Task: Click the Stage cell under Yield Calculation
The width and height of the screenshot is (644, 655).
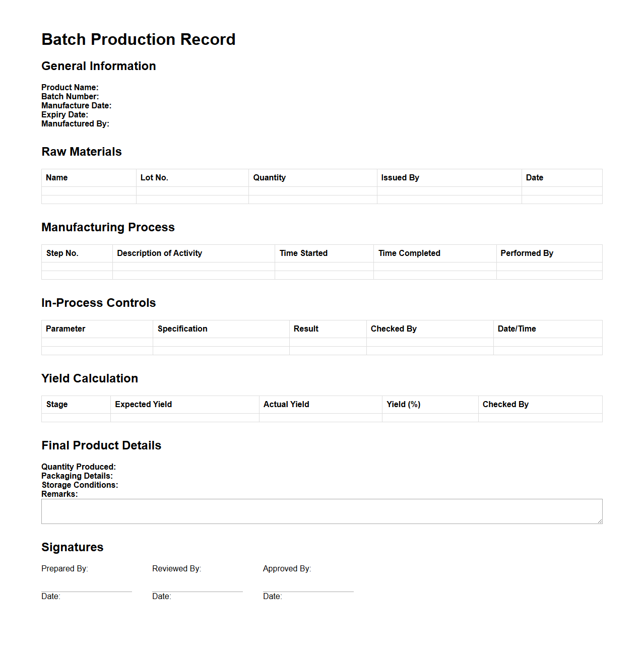Action: (76, 418)
